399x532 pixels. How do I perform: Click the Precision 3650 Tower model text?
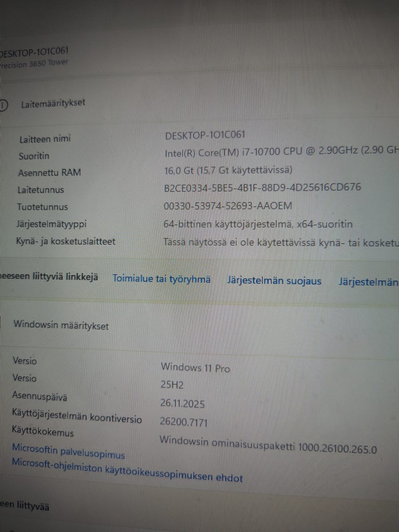point(34,64)
